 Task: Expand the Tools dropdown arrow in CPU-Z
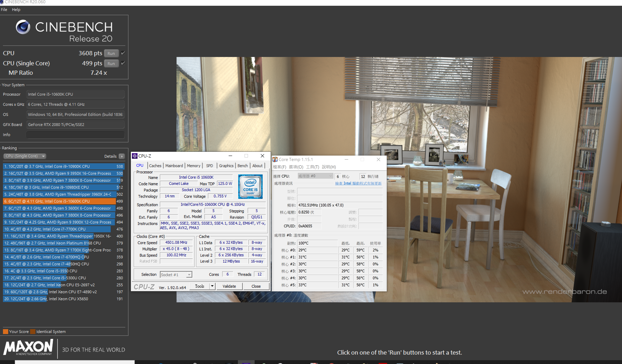point(212,286)
